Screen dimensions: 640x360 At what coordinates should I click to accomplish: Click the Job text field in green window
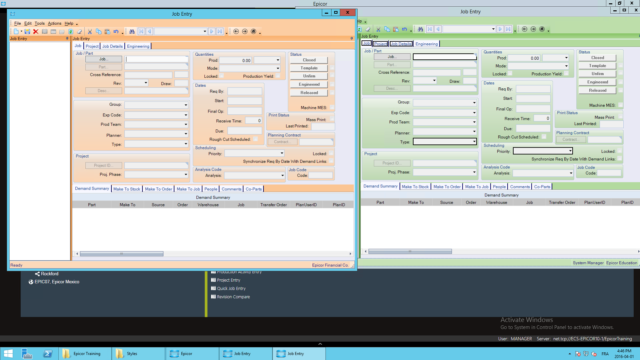[x=444, y=57]
